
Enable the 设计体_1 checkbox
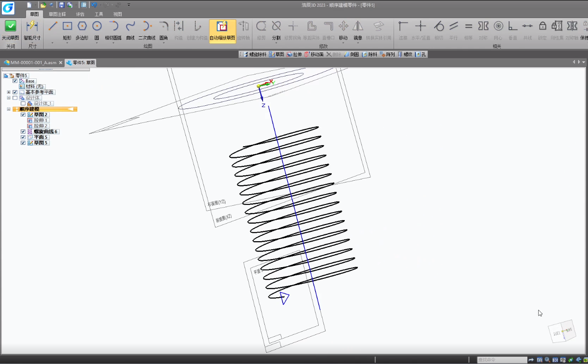pyautogui.click(x=23, y=104)
